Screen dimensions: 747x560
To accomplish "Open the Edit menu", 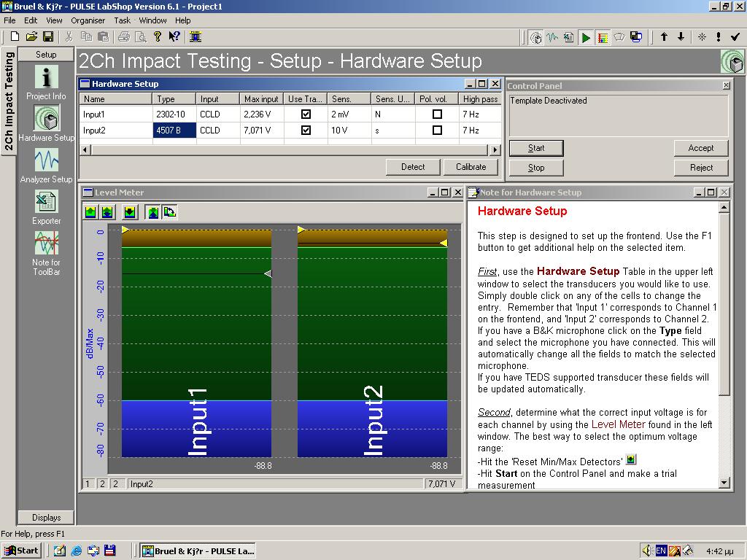I will pos(31,20).
